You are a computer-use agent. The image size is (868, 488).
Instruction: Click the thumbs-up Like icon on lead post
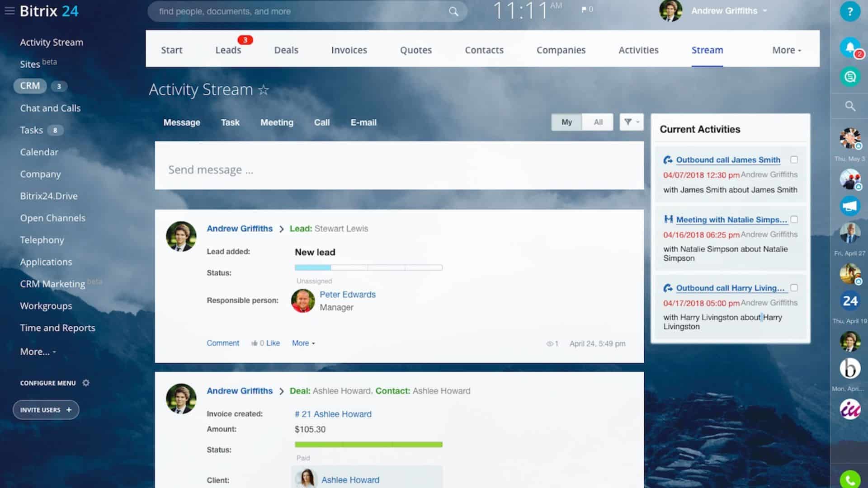pyautogui.click(x=254, y=343)
